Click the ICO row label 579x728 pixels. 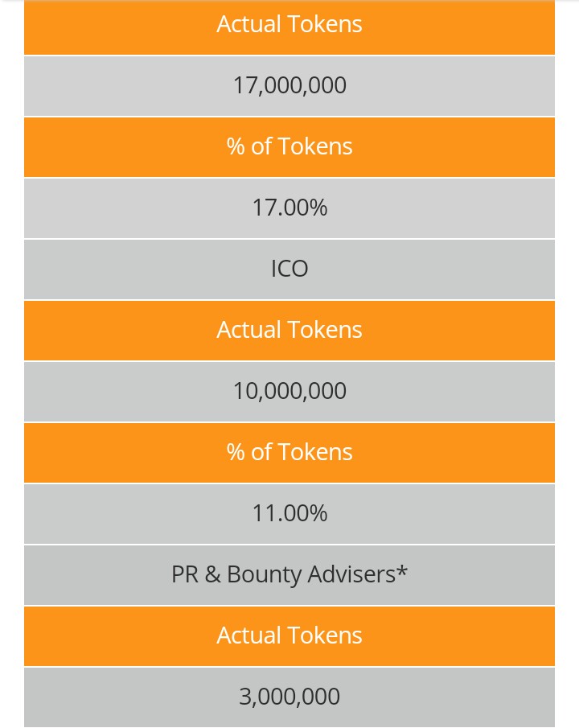289,269
